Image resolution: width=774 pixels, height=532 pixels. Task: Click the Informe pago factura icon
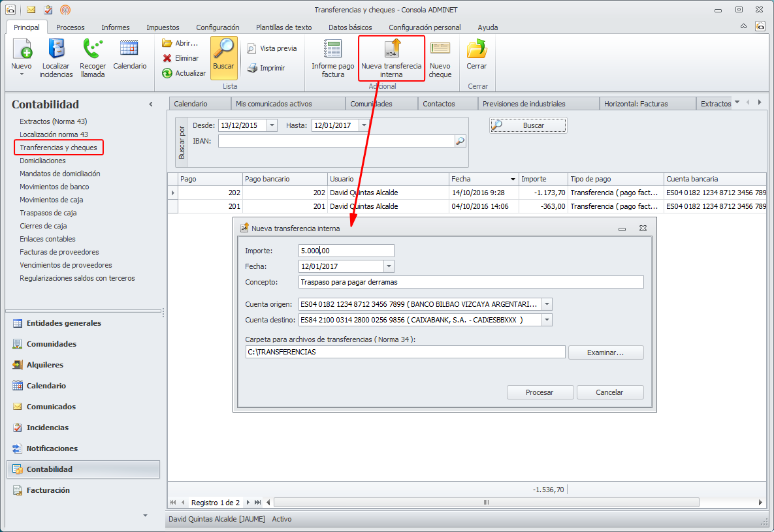coord(332,50)
